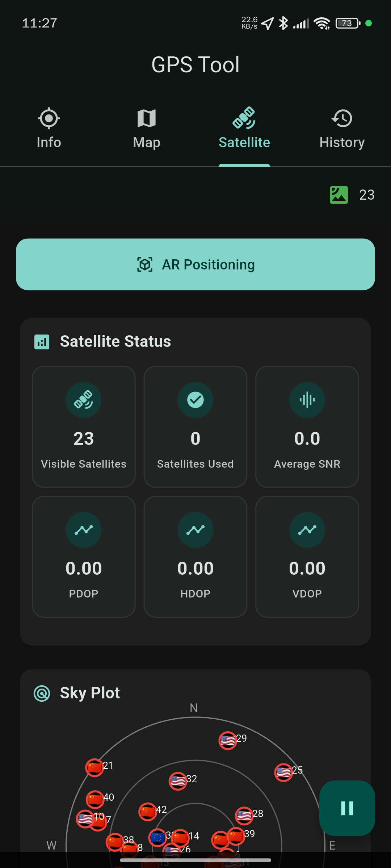Open the Info tab
Image resolution: width=391 pixels, height=868 pixels.
[49, 128]
